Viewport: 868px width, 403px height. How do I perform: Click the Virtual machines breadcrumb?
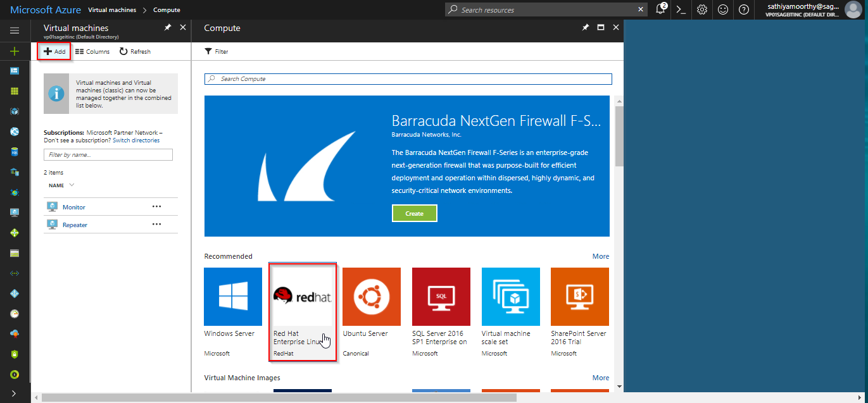(111, 10)
